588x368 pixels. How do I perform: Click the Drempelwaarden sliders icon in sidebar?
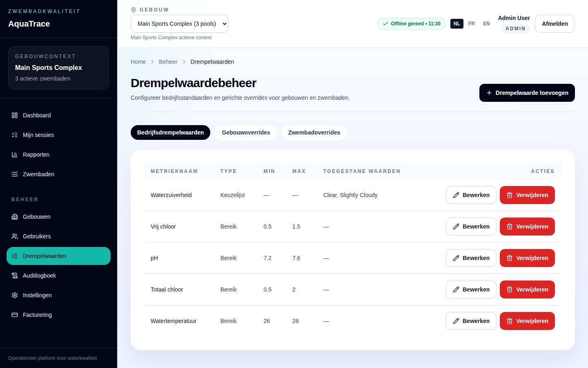pos(15,256)
